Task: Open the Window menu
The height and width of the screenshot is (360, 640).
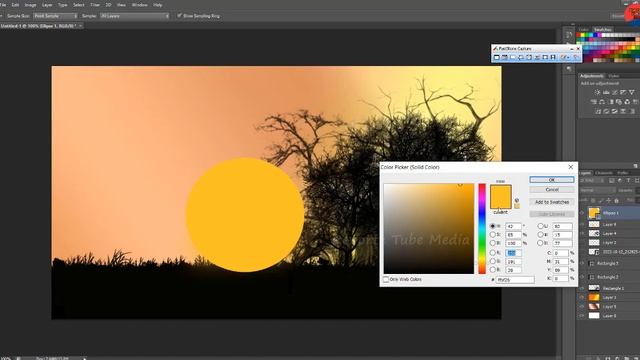Action: (140, 5)
